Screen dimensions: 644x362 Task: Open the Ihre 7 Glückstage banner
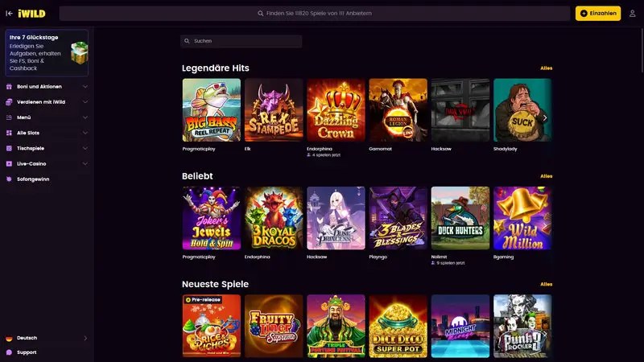(47, 52)
